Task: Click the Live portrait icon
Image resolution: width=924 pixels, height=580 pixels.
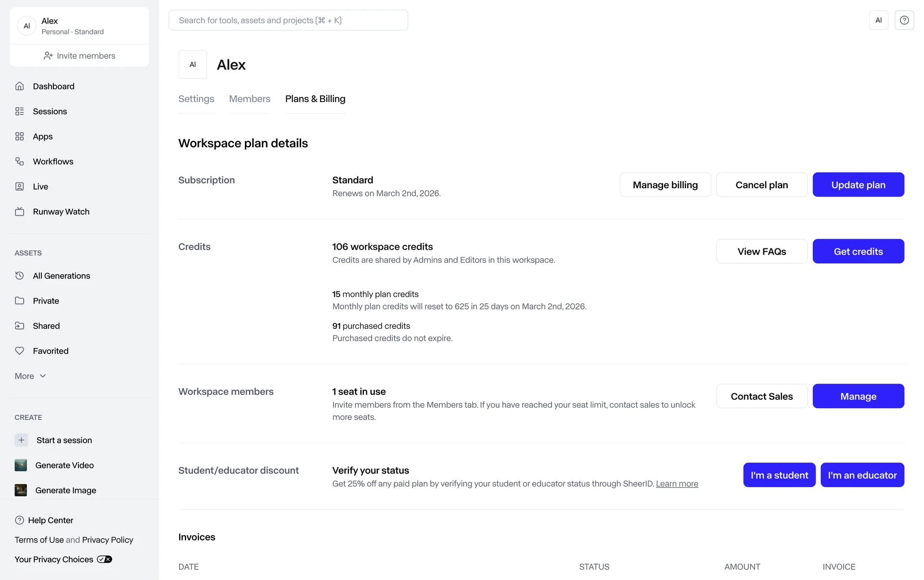Action: 19,186
